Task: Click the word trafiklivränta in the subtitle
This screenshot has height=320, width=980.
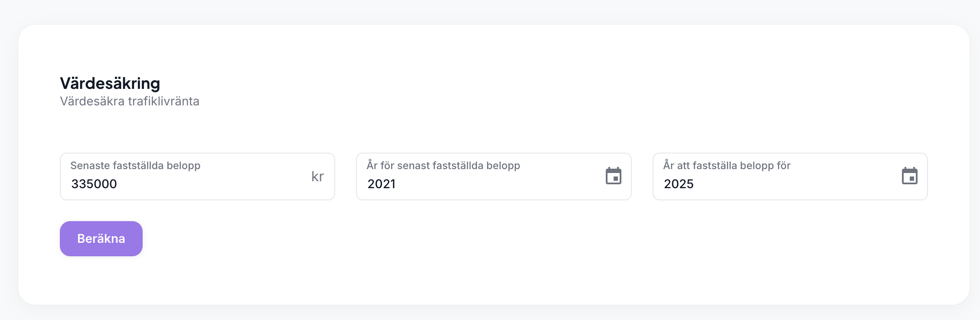Action: (163, 101)
